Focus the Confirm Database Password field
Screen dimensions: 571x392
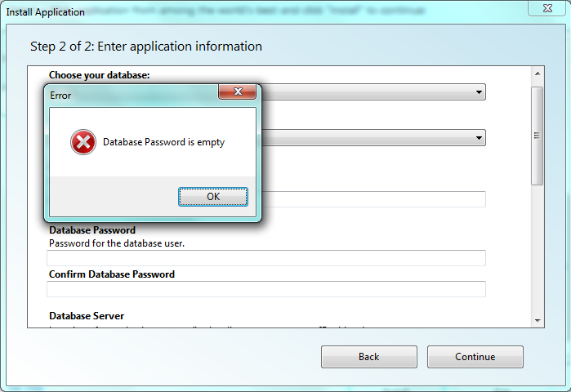coord(266,289)
